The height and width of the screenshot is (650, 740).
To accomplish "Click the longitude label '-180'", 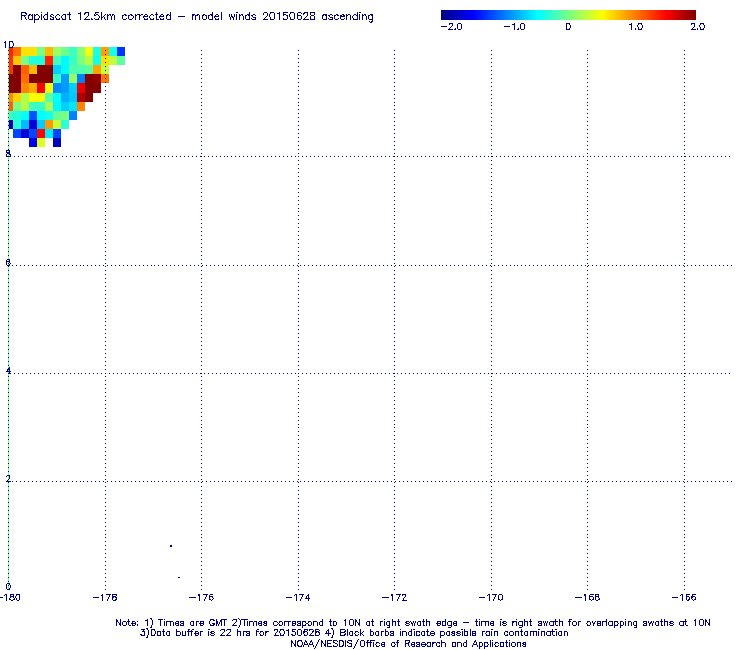I will [10, 598].
